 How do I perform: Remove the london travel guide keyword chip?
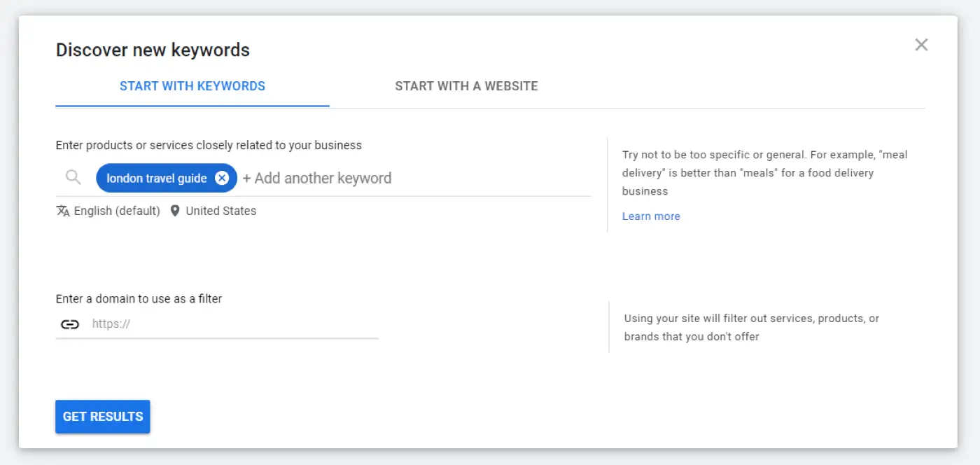[x=222, y=178]
